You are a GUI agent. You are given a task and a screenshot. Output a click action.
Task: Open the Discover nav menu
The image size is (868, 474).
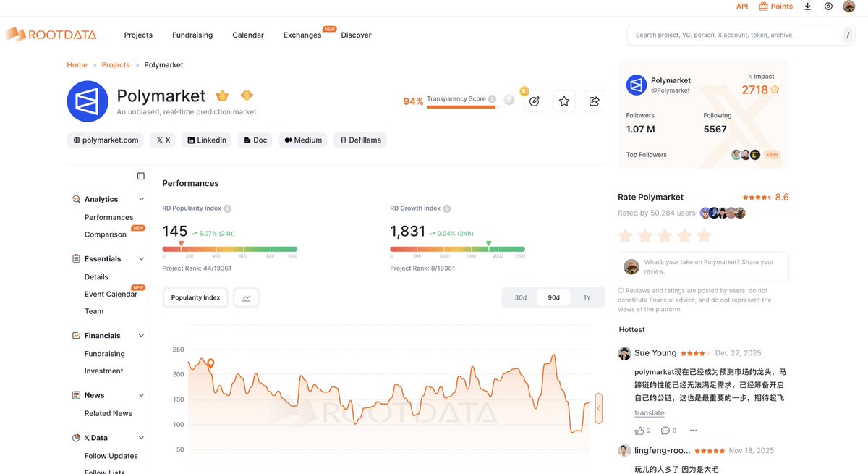(356, 35)
